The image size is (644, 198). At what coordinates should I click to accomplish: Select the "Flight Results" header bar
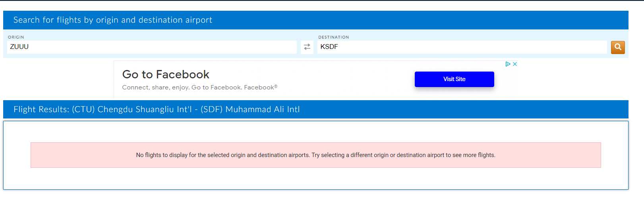pyautogui.click(x=315, y=109)
